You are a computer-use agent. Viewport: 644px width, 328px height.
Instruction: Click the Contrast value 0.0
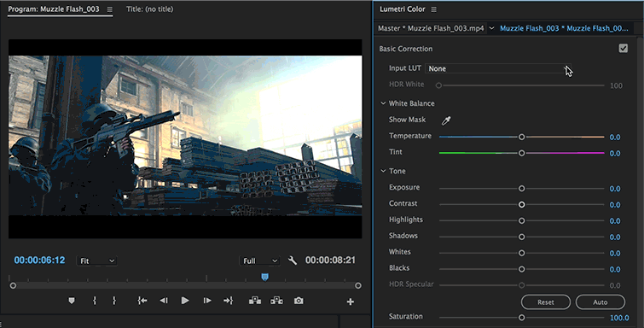(615, 205)
